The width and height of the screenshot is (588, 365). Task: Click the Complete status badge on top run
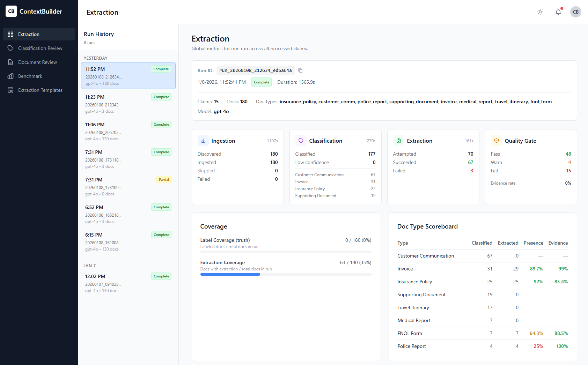point(161,69)
